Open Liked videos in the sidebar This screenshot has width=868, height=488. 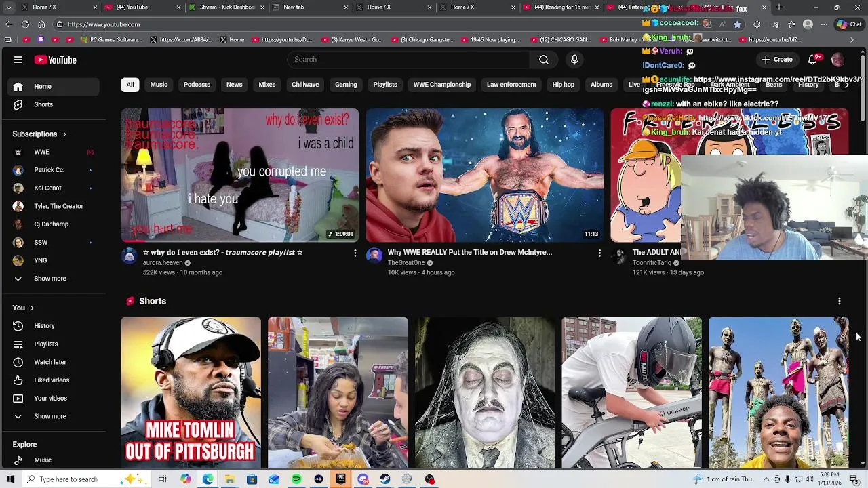coord(52,380)
